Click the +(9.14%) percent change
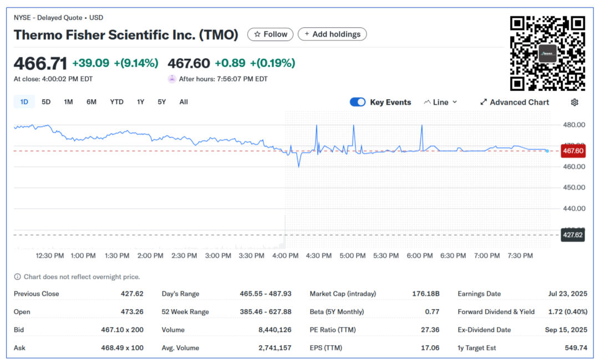Screen dimensions: 599x364 click(x=136, y=63)
